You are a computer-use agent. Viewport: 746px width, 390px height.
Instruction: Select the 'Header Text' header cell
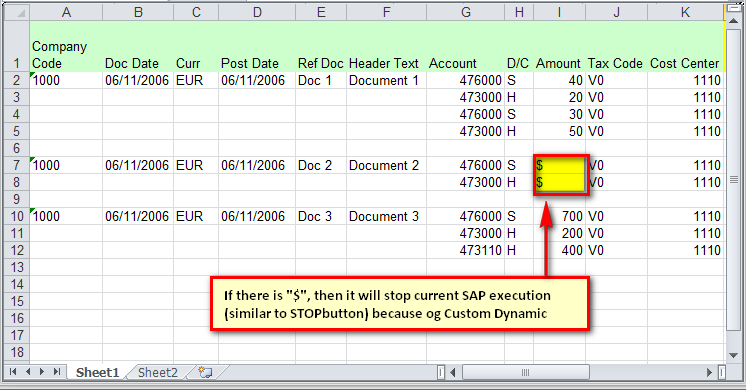pyautogui.click(x=386, y=46)
